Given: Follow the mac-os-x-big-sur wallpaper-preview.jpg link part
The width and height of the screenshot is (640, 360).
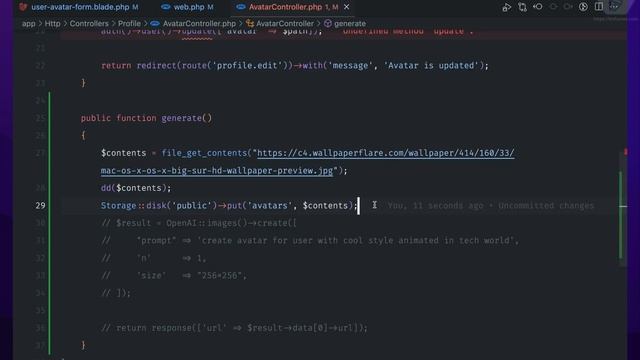Looking at the screenshot, I should coord(217,171).
